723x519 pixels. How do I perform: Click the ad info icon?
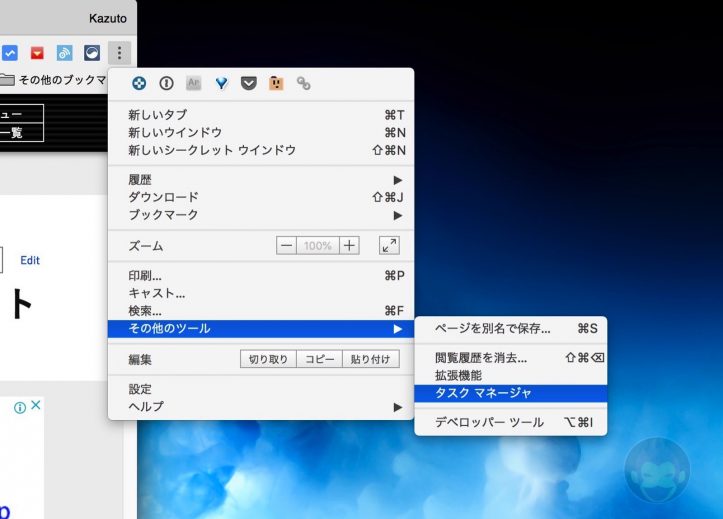[20, 407]
